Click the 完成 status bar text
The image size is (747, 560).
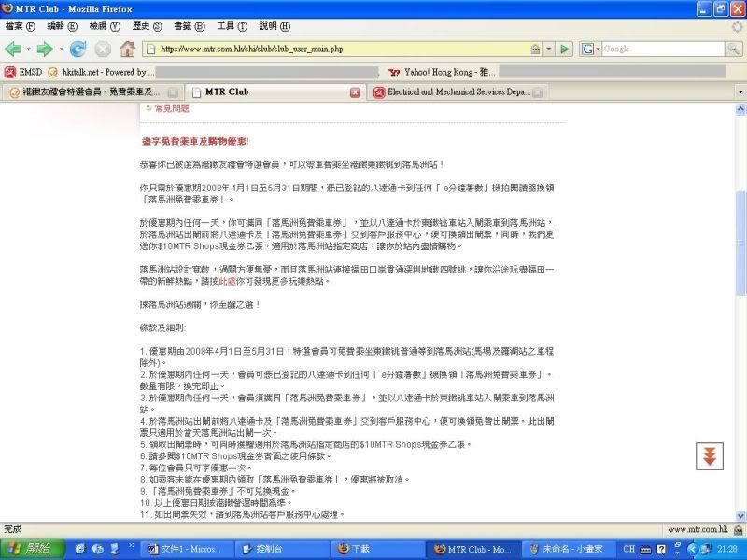point(13,529)
